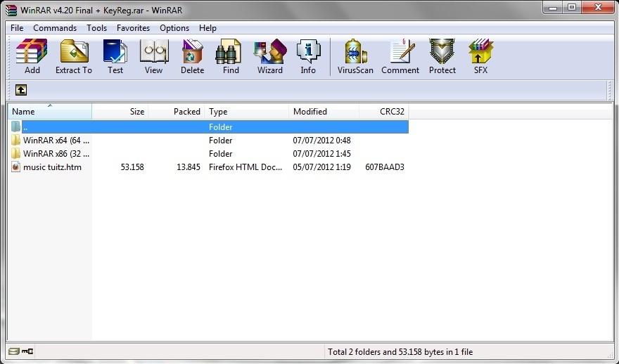Click 'Folder' type in the highlighted '..' row
The image size is (619, 364).
pos(220,127)
